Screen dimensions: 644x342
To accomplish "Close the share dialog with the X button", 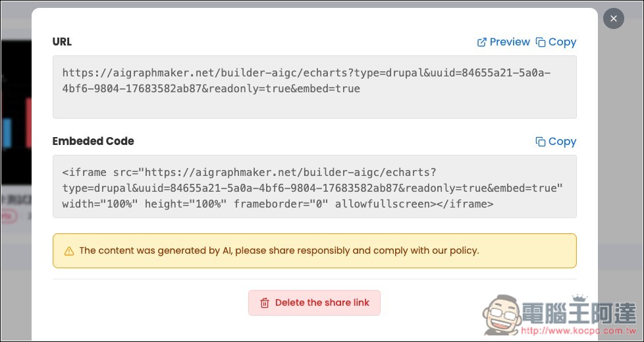I will tap(613, 18).
